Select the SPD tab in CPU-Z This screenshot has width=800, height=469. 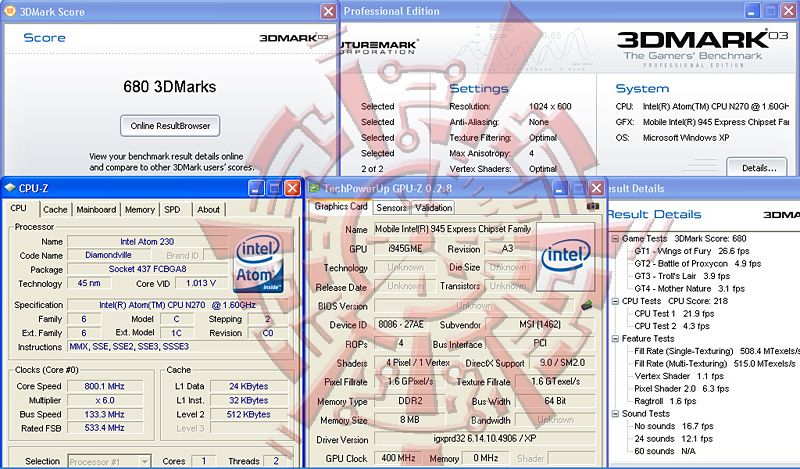(172, 209)
